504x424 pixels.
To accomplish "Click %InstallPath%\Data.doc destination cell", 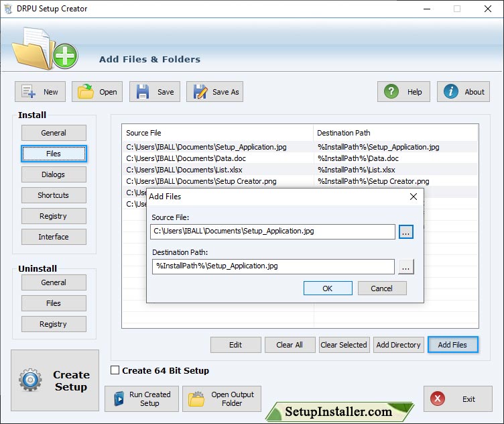I will tap(358, 158).
